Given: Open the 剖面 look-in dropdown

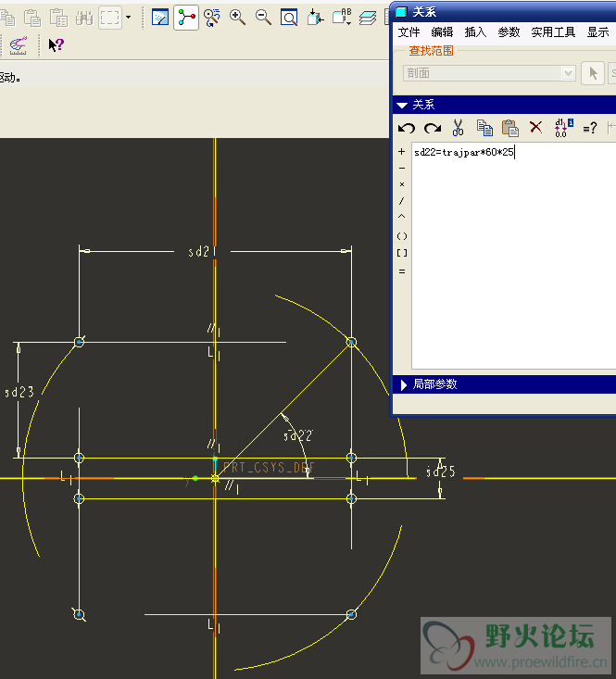Looking at the screenshot, I should [x=489, y=73].
